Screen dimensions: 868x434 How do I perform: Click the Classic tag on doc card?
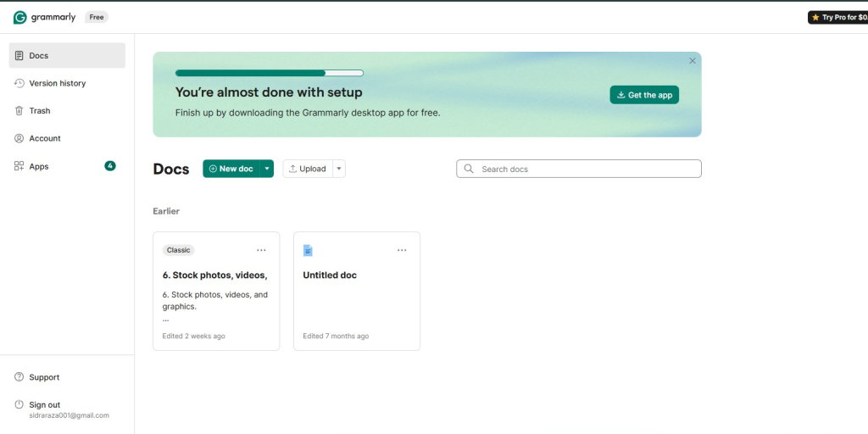pyautogui.click(x=178, y=250)
